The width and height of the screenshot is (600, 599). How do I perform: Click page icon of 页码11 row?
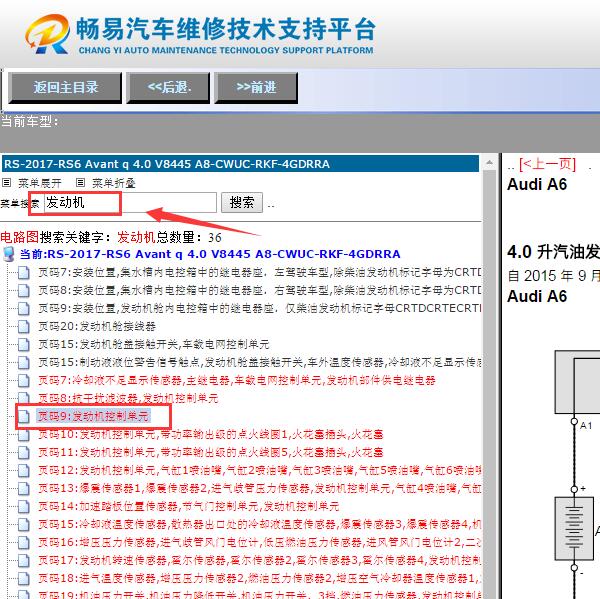click(24, 453)
